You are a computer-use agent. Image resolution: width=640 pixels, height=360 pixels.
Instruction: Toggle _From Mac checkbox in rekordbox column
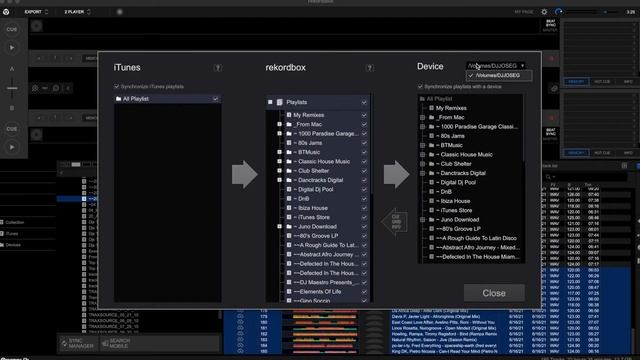coord(364,124)
